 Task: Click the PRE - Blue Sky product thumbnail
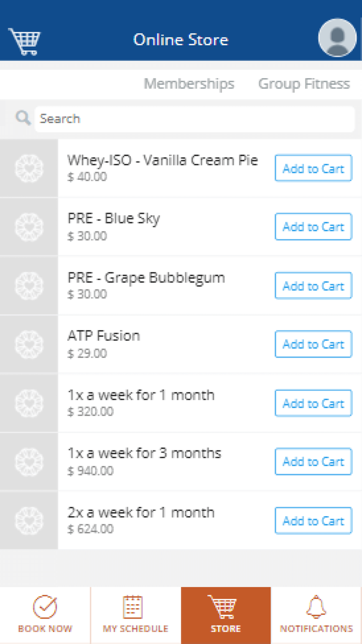click(29, 227)
